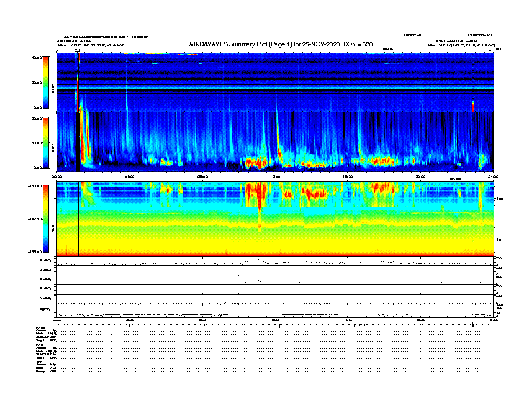
Task: Click the 40.00 tick on RAD2 colorbar
Action: pos(36,58)
